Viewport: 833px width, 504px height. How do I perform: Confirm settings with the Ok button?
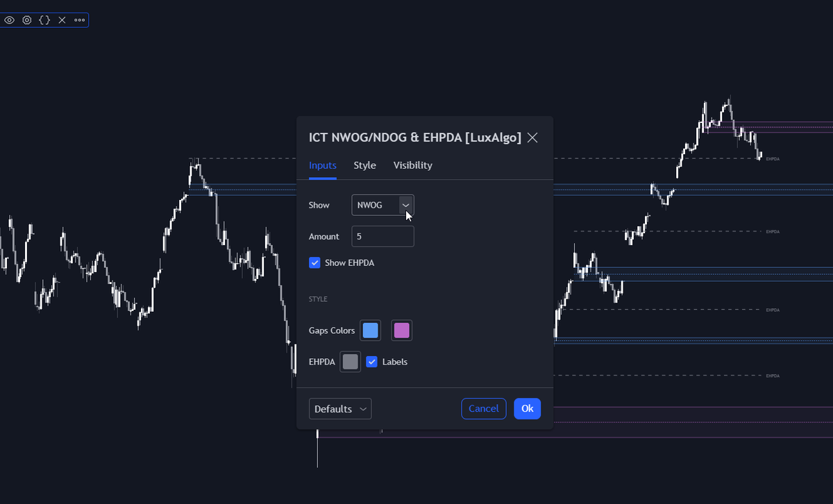click(527, 408)
